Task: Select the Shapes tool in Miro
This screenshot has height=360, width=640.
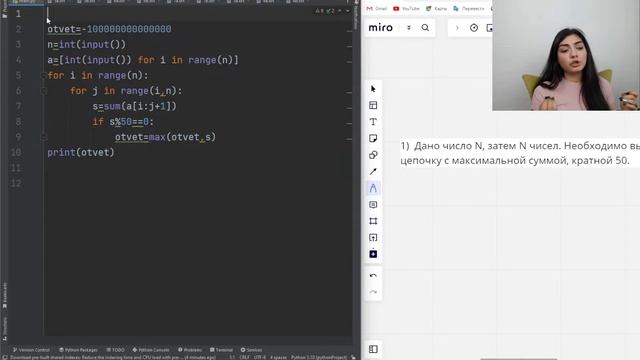Action: tap(373, 155)
